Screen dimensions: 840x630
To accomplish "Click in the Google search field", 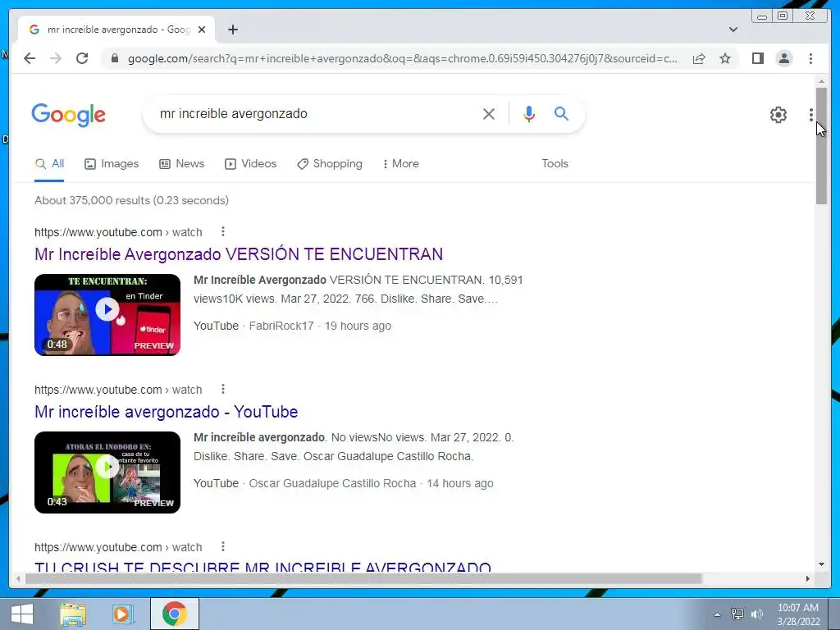I will [316, 113].
